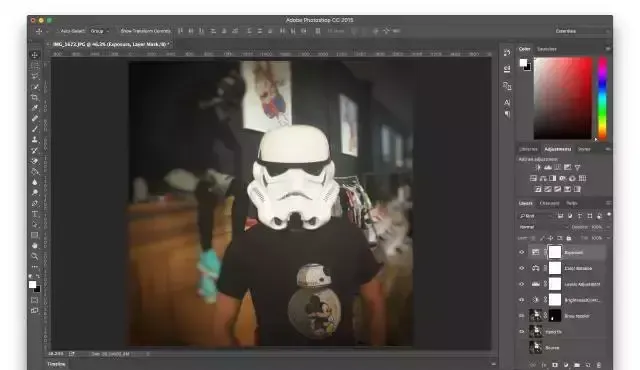Screen dimensions: 640x370
Task: Select the Source layer thumbnail
Action: (x=536, y=348)
